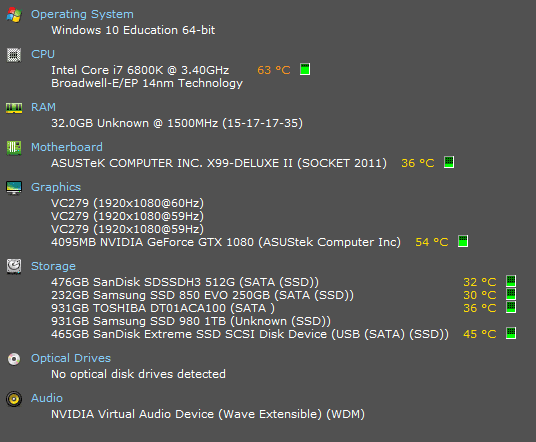Open the Operating System section link

coord(82,15)
